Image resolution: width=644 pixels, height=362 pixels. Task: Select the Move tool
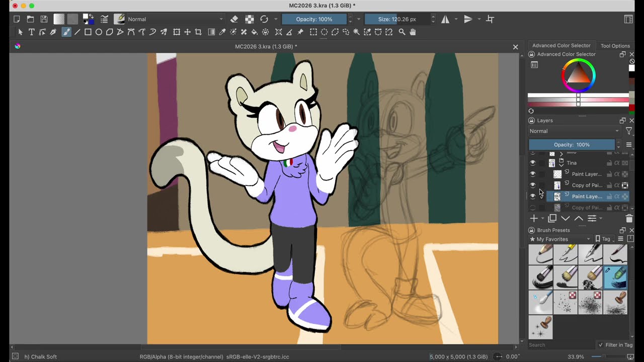click(x=187, y=32)
